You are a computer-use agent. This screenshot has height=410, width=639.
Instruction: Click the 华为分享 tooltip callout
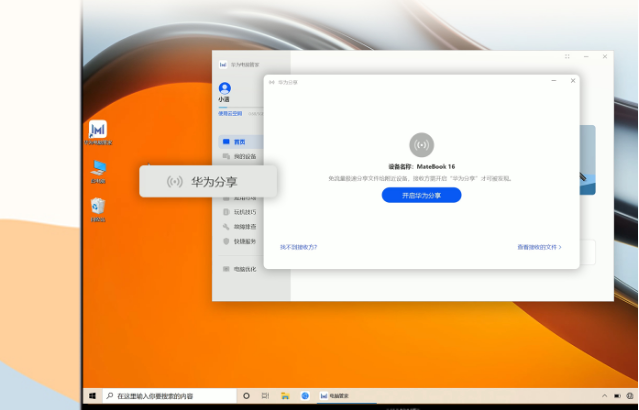coord(207,181)
